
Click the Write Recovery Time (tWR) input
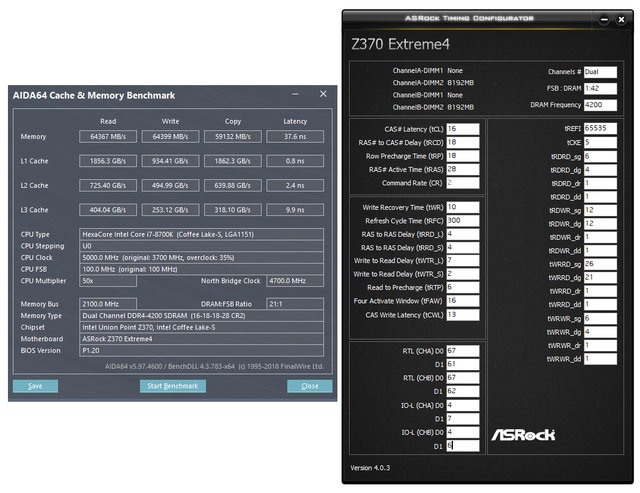(462, 207)
